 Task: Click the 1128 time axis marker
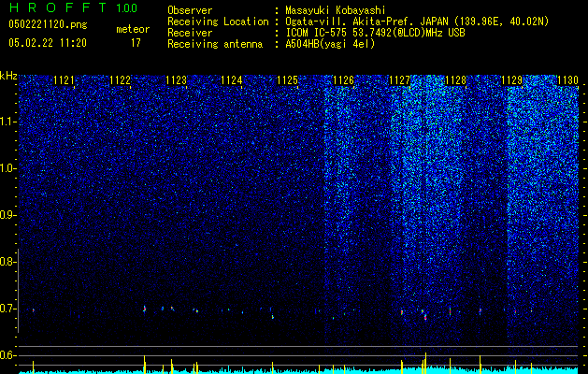(x=455, y=80)
